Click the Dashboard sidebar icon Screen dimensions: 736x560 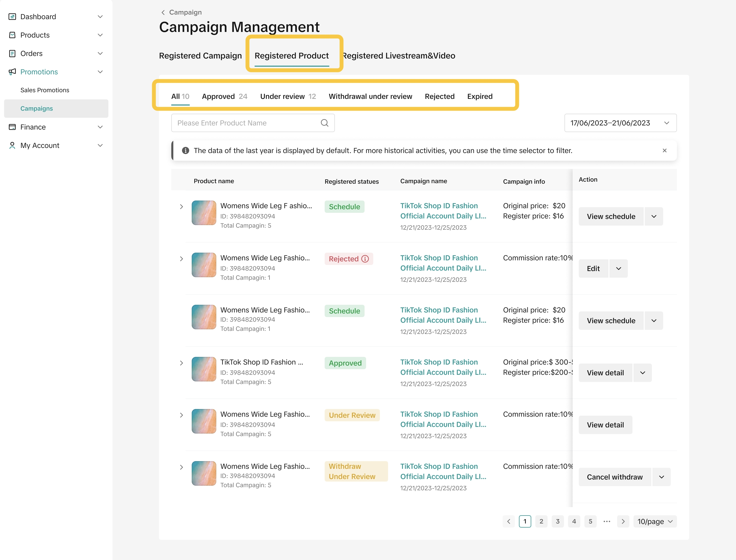point(12,17)
